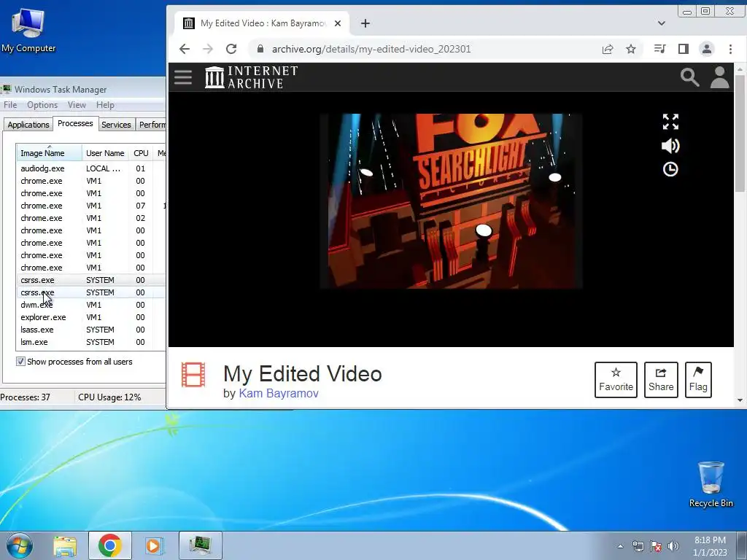The image size is (747, 560).
Task: Open Task Manager File menu
Action: 10,105
